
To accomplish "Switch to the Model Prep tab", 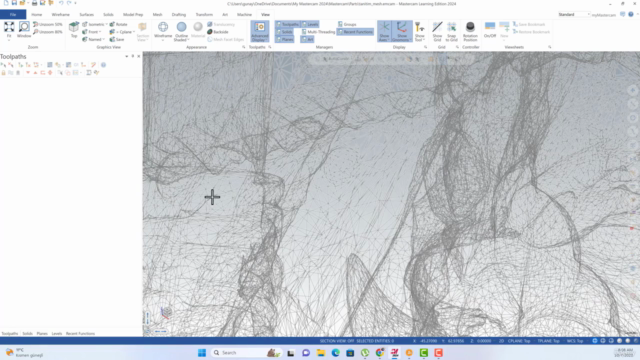I will [133, 15].
